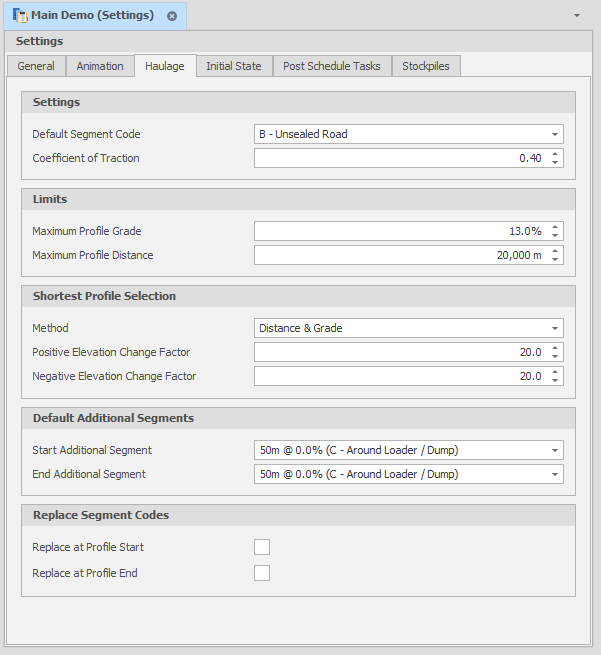Viewport: 601px width, 655px height.
Task: Open the Stockpiles tab
Action: (x=426, y=66)
